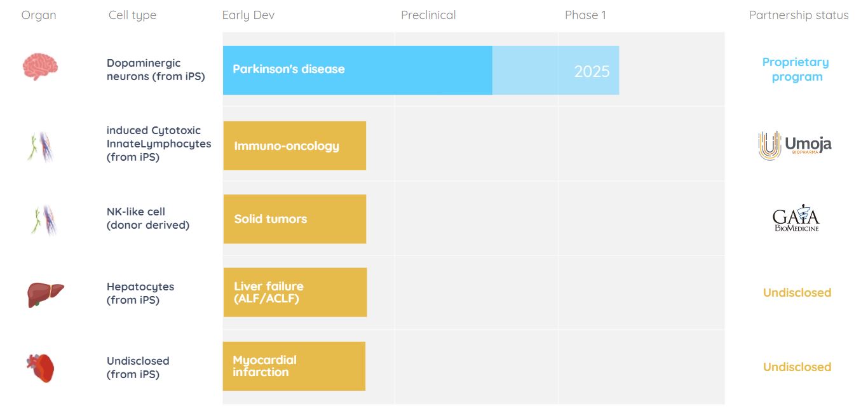
Task: Click the brain organ icon
Action: tap(40, 66)
